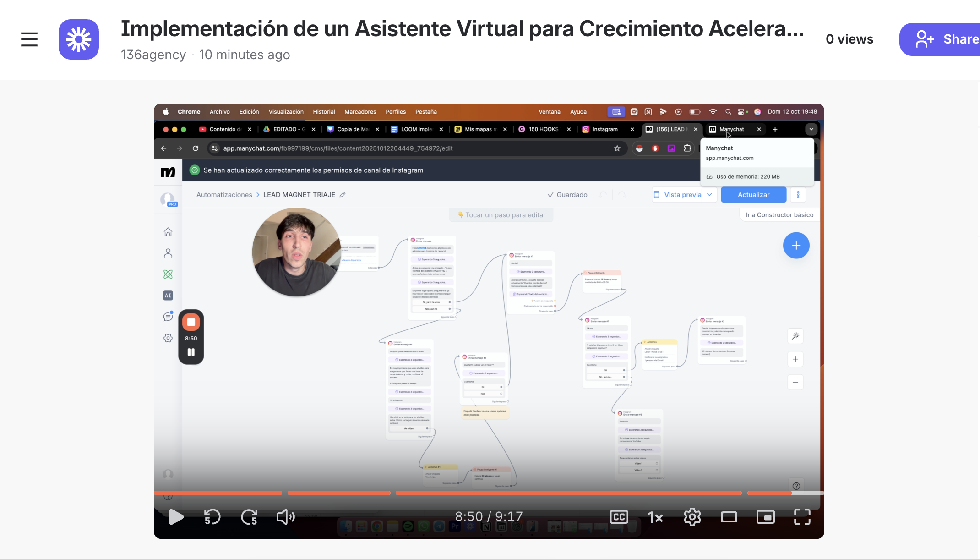
Task: Open the hamburger menu
Action: (29, 39)
